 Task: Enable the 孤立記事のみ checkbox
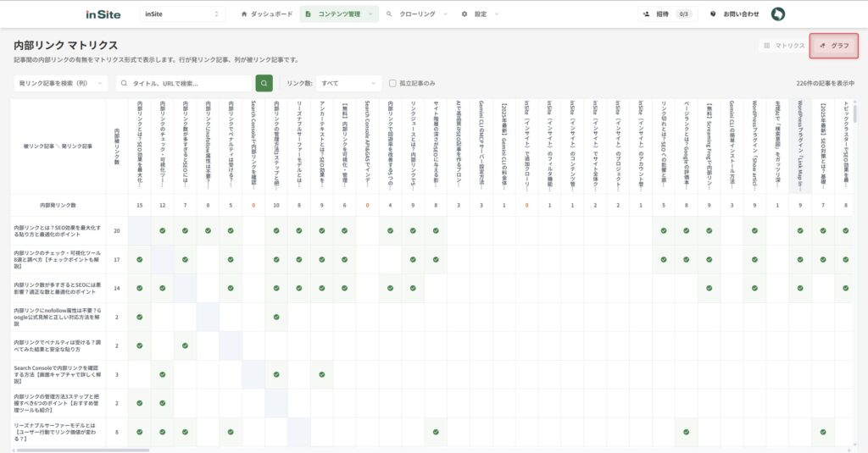[x=392, y=83]
